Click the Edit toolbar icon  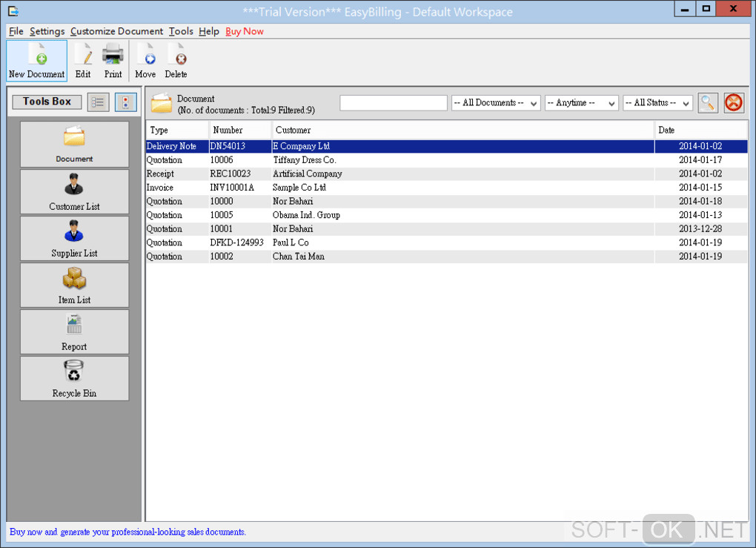[x=83, y=61]
